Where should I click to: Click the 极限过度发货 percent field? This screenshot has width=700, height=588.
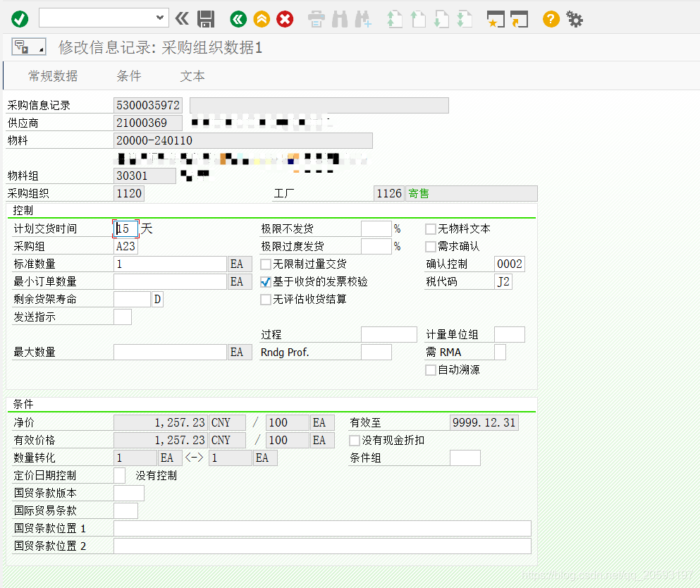click(x=376, y=247)
